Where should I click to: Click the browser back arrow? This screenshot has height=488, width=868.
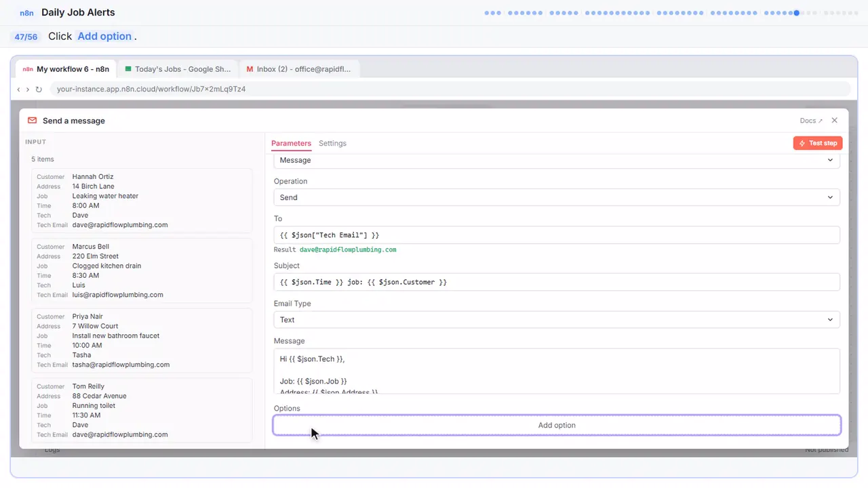coord(19,89)
